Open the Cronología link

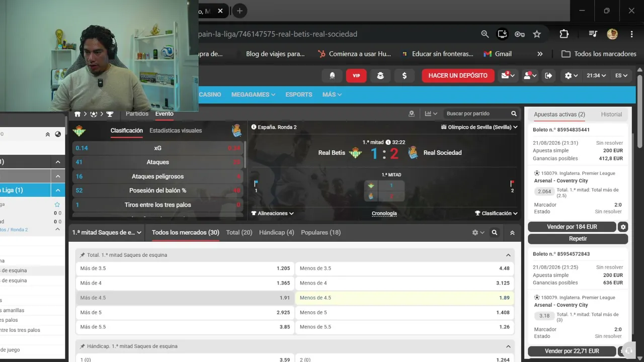(384, 213)
